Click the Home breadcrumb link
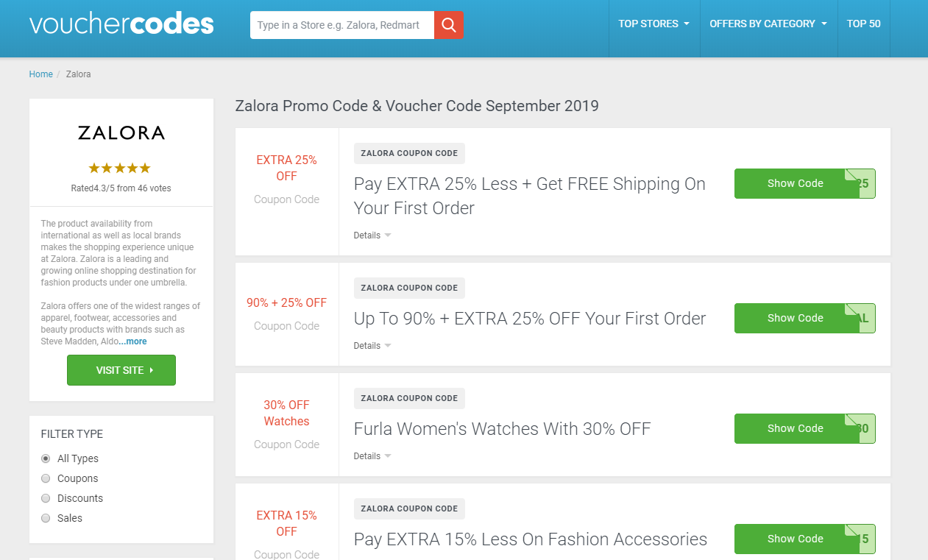Viewport: 928px width, 560px height. (41, 74)
